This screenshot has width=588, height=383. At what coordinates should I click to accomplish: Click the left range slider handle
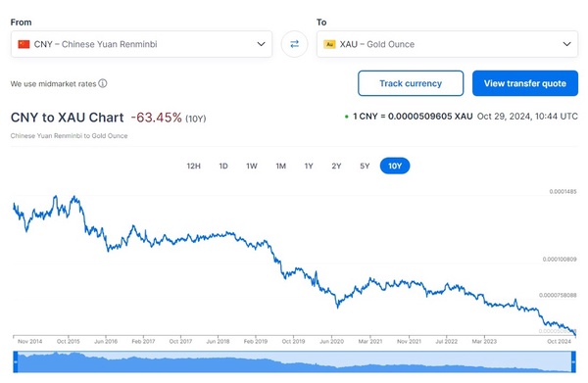(16, 362)
